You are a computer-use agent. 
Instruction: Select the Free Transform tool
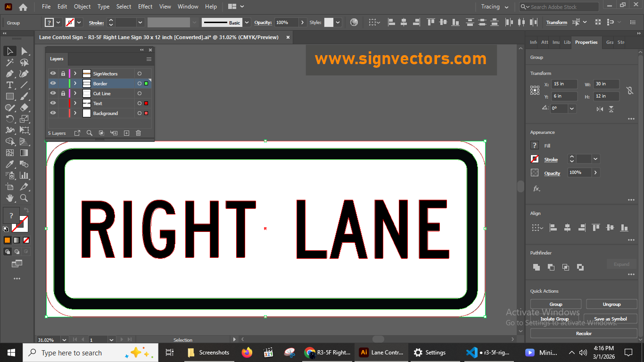pos(24,130)
